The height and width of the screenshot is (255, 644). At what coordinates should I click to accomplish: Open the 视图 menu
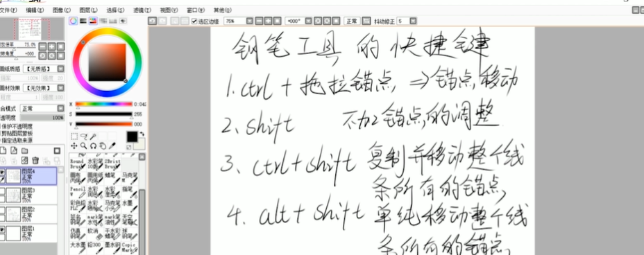pos(169,10)
